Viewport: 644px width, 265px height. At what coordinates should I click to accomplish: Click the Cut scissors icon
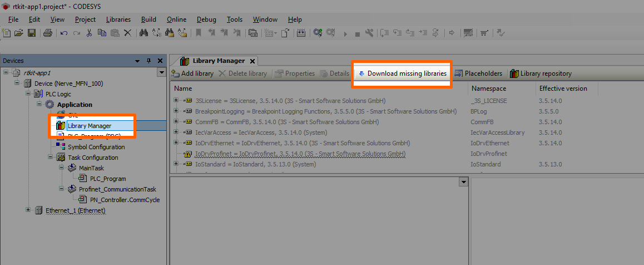click(89, 33)
